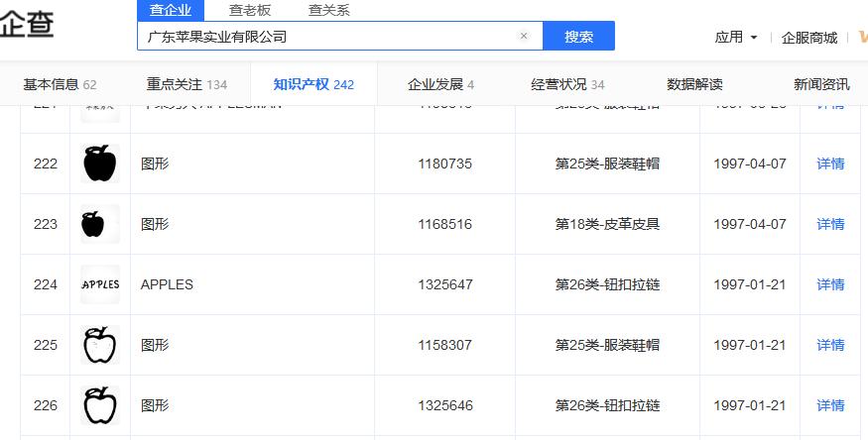Click the outlined apple image in row 226
Screen dimensions: 868x440
tap(100, 405)
